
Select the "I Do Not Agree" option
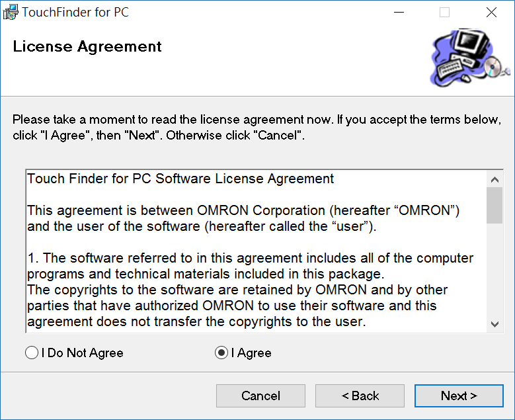(32, 353)
